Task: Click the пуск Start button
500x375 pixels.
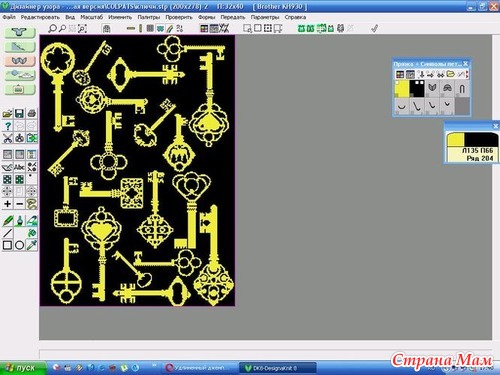Action: click(x=23, y=368)
